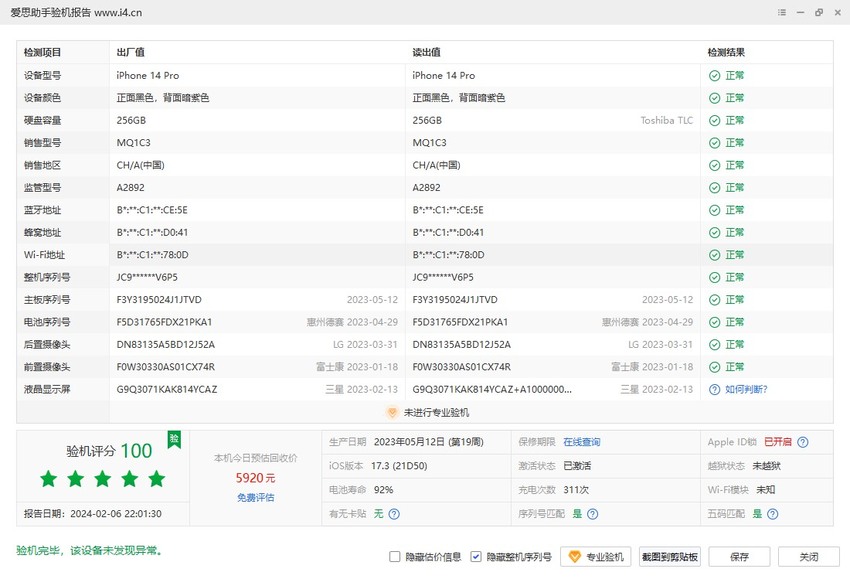Select F3Y3195024J1JTVD in the 出厂值 column
The height and width of the screenshot is (579, 850).
tap(159, 300)
